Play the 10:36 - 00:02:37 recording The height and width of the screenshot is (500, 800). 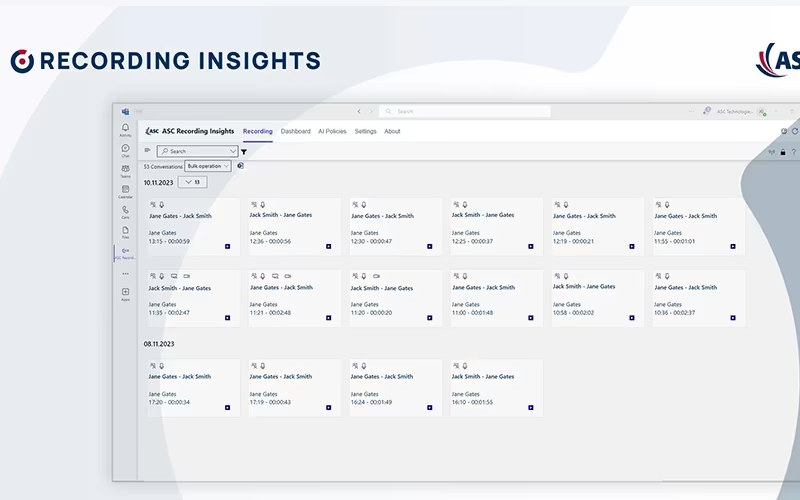[x=733, y=318]
